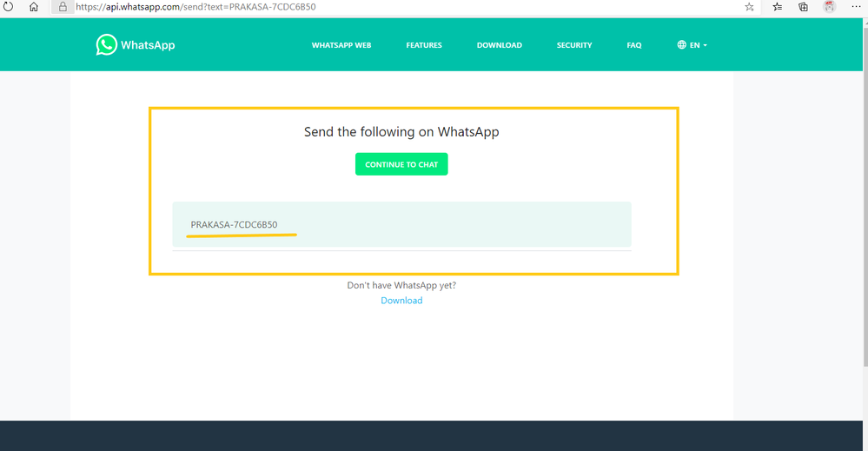Screen dimensions: 868x451
Task: Open browser settings and more menu
Action: pyautogui.click(x=856, y=7)
